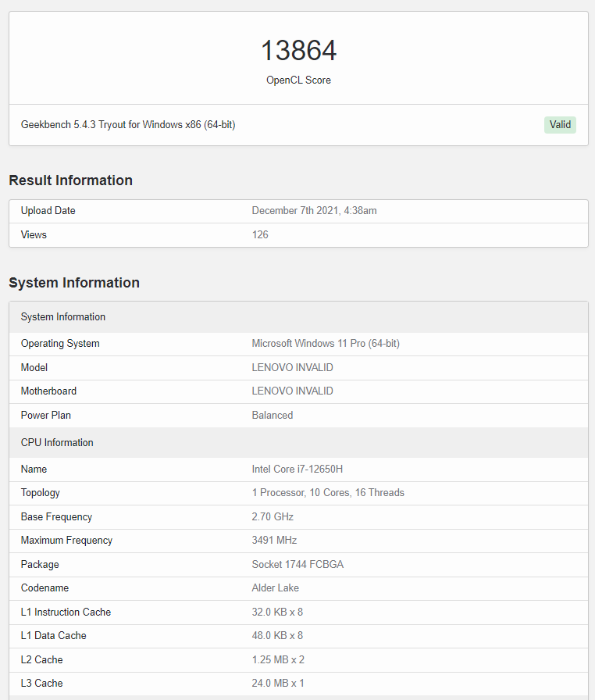Click the 2.70 GHz base frequency value
The image size is (595, 700).
[x=273, y=516]
